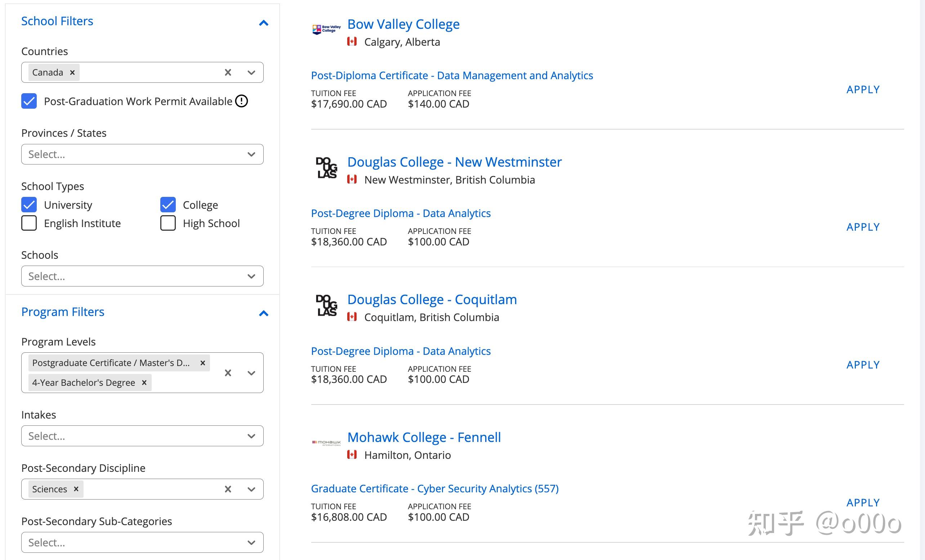Uncheck Post-Graduation Work Permit Available
925x560 pixels.
[x=29, y=101]
